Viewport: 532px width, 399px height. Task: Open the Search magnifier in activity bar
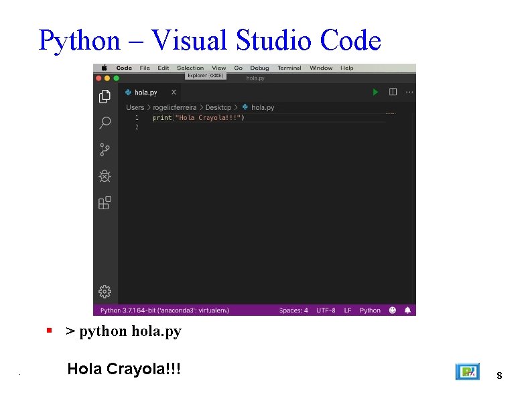click(x=105, y=123)
